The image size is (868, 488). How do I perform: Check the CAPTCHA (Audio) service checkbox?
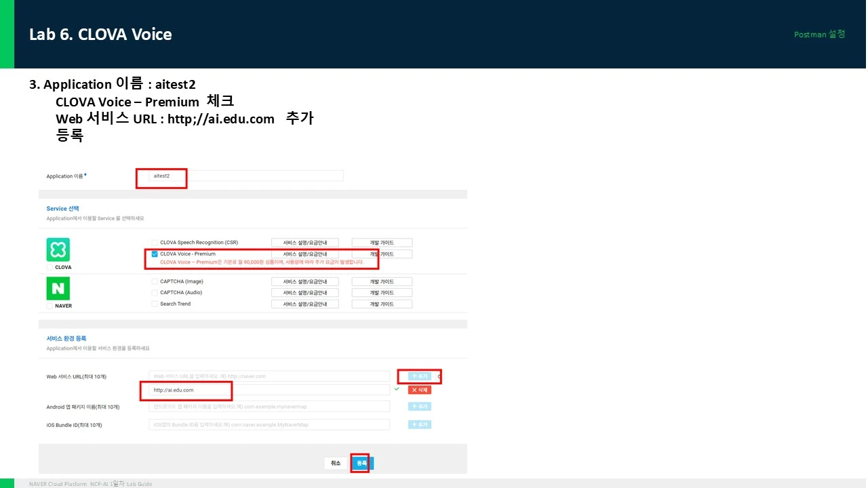click(x=155, y=293)
